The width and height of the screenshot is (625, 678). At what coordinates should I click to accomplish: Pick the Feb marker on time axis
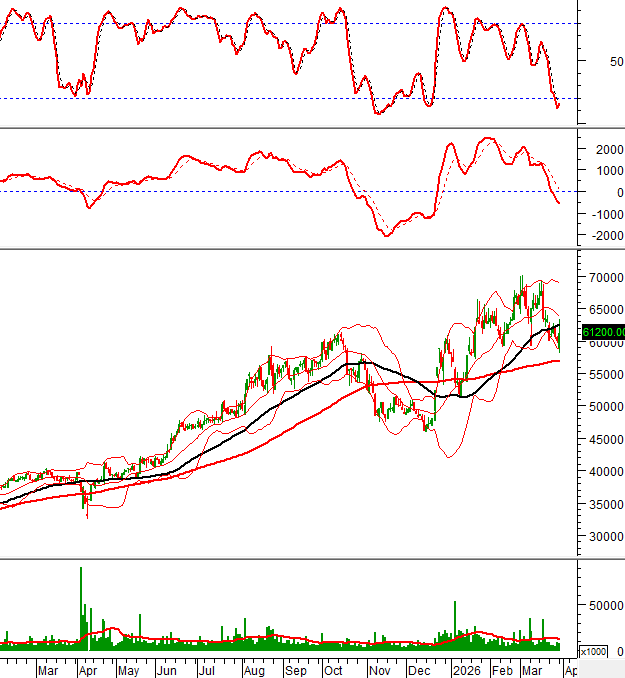503,671
